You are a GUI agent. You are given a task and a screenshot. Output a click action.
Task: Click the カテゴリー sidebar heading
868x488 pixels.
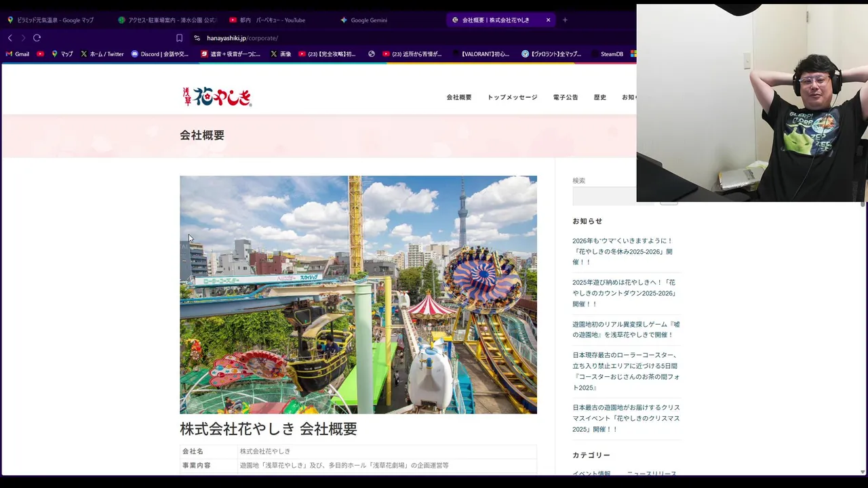(591, 455)
